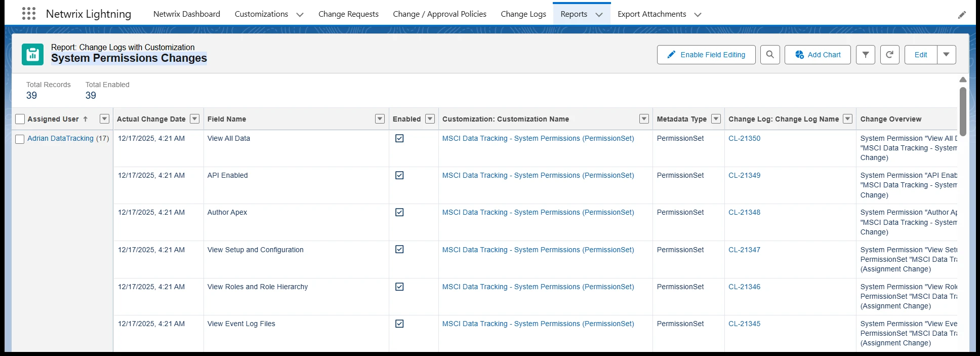Open the Enabled column menu
This screenshot has width=980, height=356.
pos(430,119)
